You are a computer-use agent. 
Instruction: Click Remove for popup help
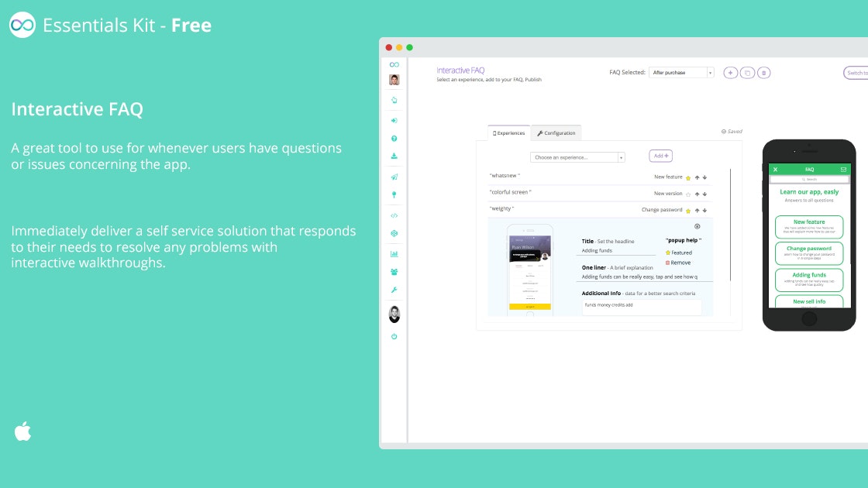pyautogui.click(x=678, y=263)
